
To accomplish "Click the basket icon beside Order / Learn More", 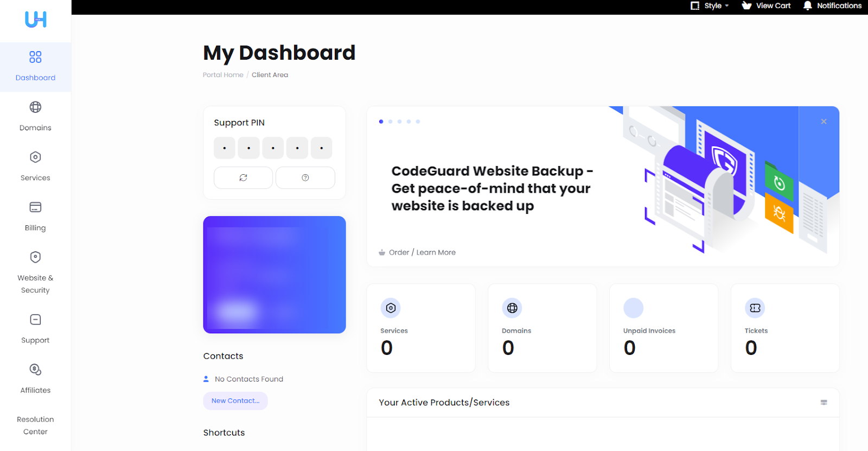I will (382, 252).
